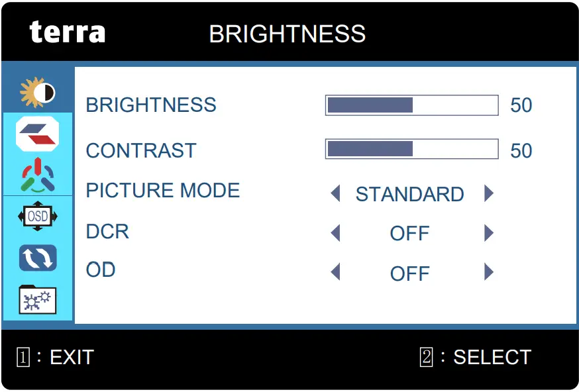Open the miscellaneous gear settings icon
This screenshot has height=392, width=579.
pos(37,299)
